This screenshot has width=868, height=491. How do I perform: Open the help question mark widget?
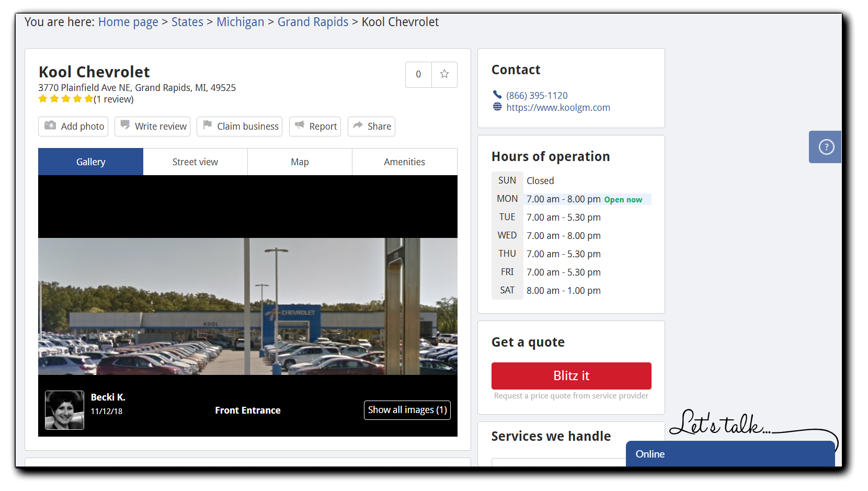pos(826,147)
